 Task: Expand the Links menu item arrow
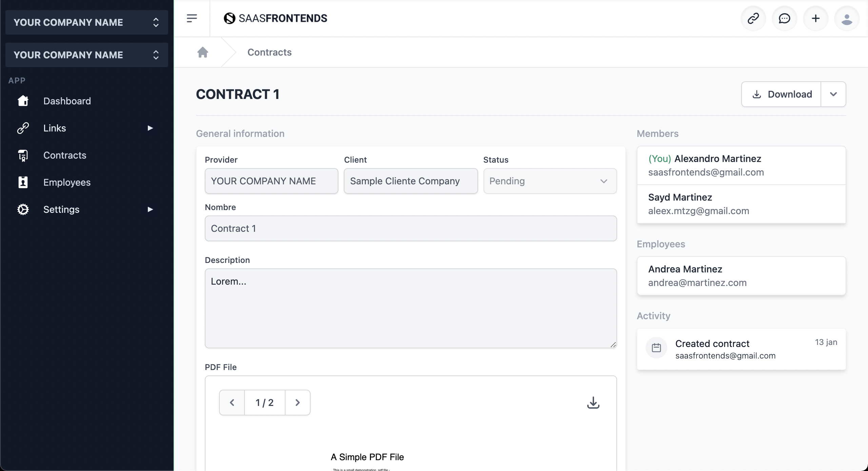click(150, 128)
